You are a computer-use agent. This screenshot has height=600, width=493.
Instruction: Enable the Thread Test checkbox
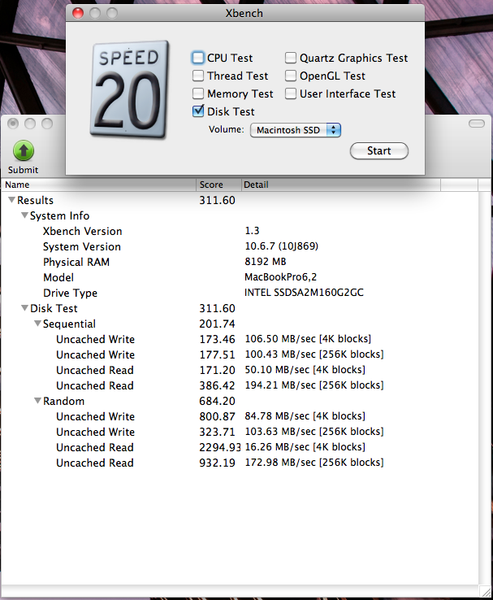(198, 76)
